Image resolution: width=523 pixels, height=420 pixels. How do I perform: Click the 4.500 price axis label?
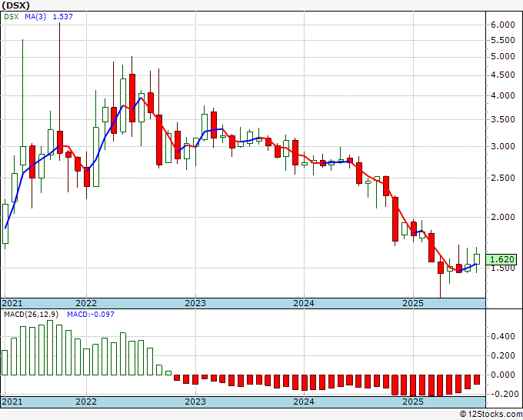[x=503, y=75]
